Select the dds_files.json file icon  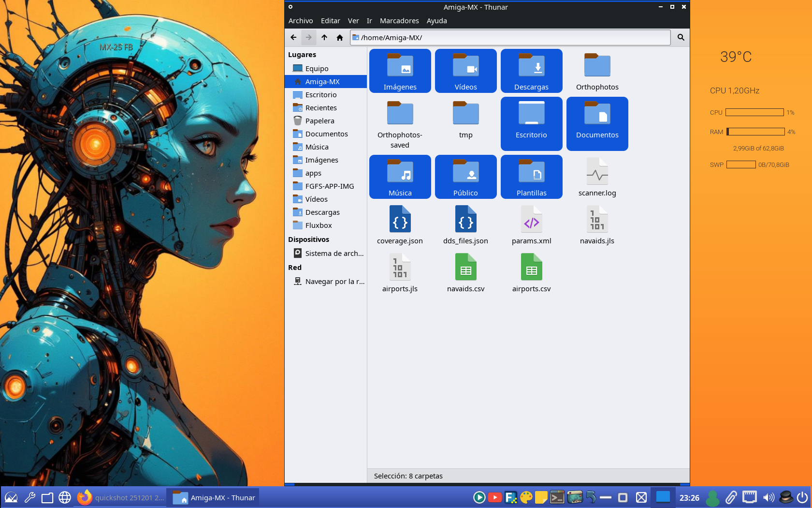tap(466, 219)
